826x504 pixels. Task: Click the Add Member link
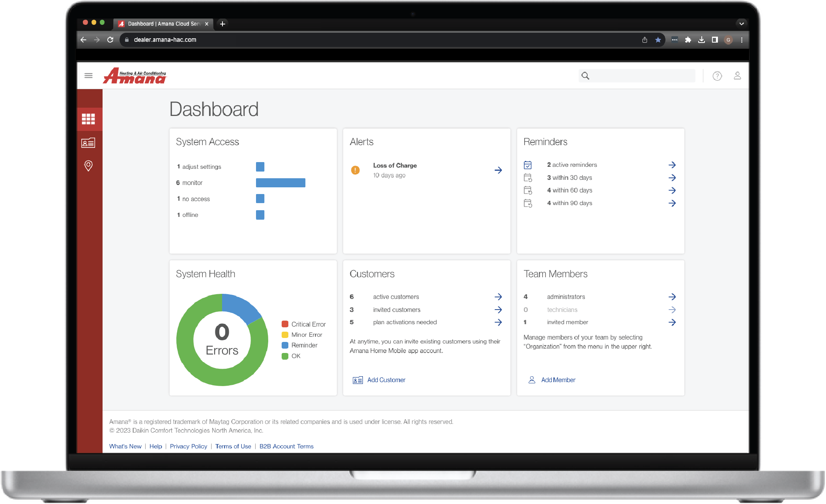pyautogui.click(x=558, y=380)
